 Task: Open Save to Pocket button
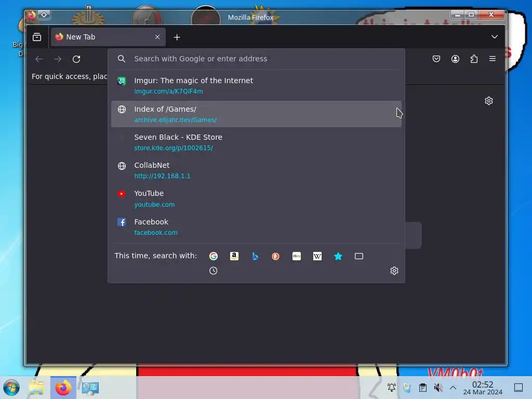coord(436,59)
